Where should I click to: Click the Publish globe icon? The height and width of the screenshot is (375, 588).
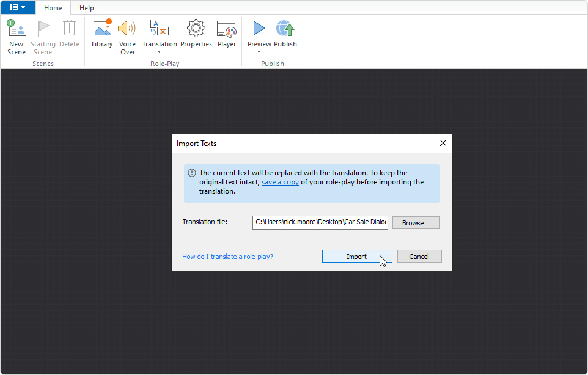[x=285, y=29]
